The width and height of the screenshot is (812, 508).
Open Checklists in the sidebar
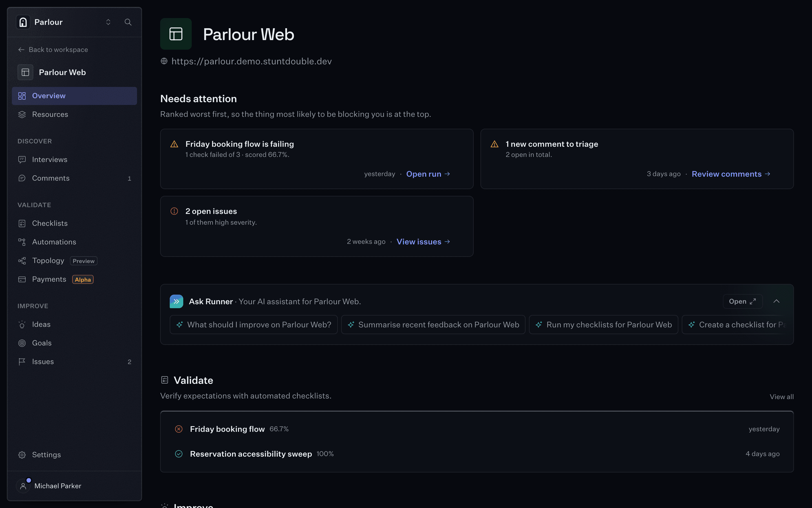74,224
